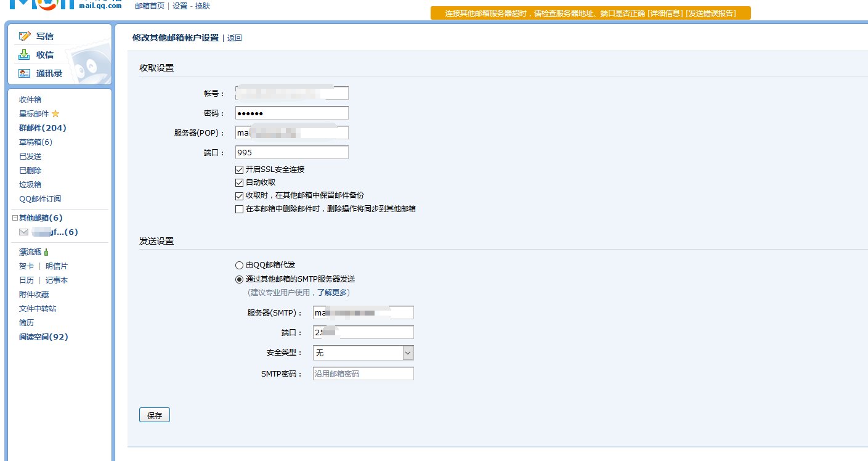Viewport: 868px width, 461px height.
Task: Open the 安全类型 dropdown
Action: 409,353
